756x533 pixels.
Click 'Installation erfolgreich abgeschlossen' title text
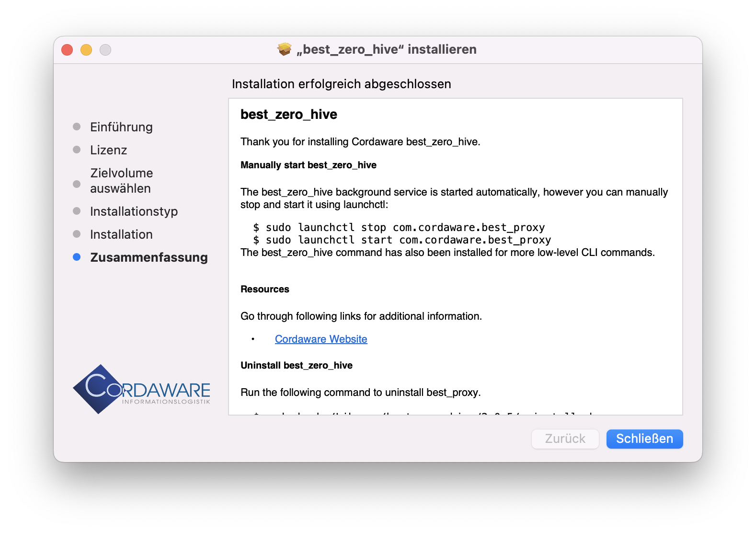(x=342, y=84)
